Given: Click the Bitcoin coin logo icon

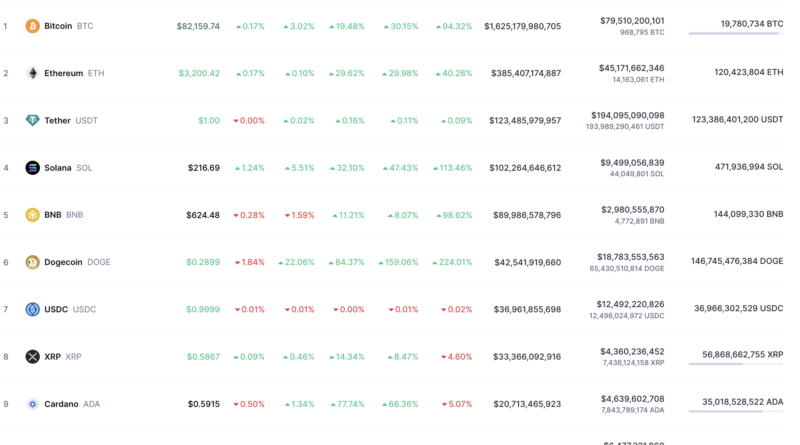Looking at the screenshot, I should pos(32,26).
